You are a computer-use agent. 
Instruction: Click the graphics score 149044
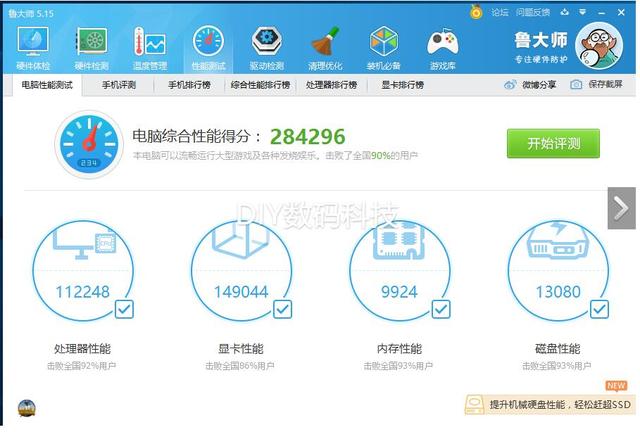point(241,292)
